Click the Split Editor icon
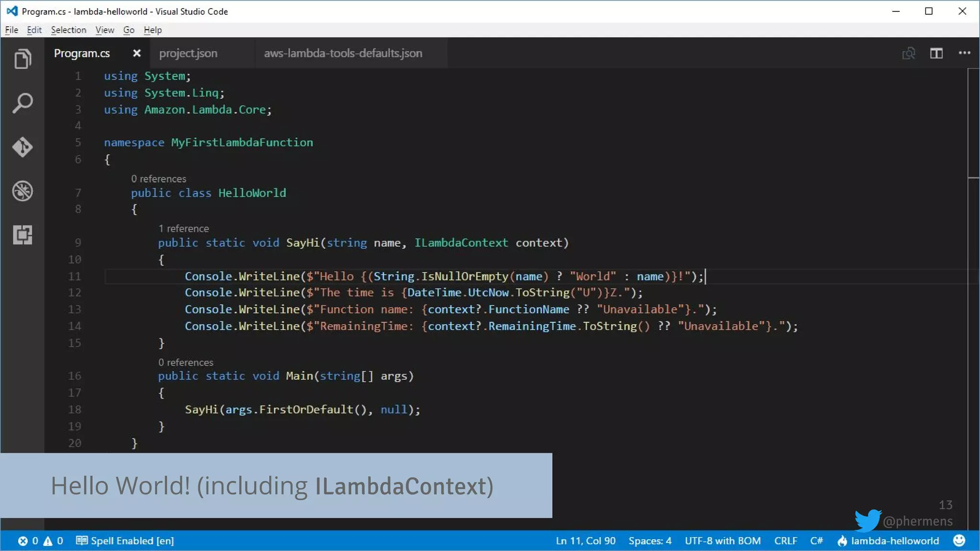The image size is (980, 551). [936, 53]
